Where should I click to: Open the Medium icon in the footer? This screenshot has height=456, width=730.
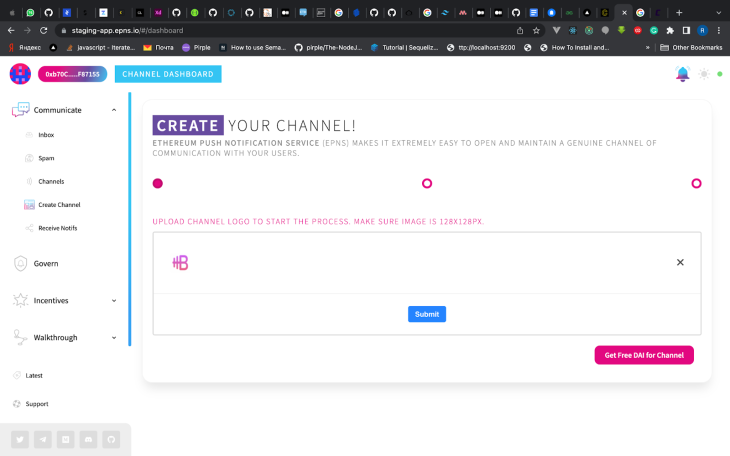tap(66, 439)
